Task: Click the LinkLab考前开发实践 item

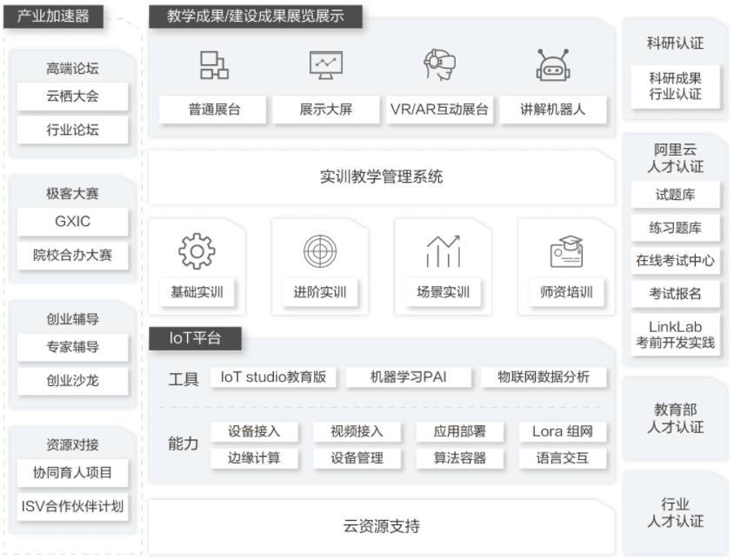Action: click(676, 335)
